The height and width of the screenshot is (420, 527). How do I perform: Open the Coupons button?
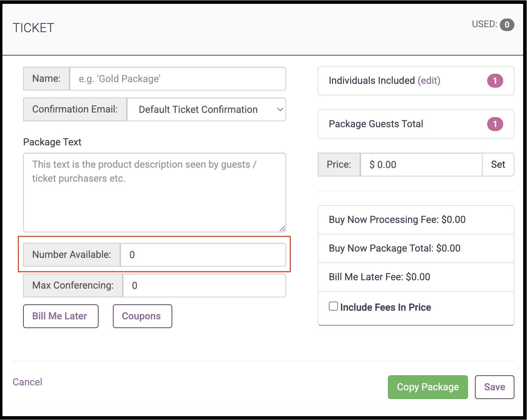142,316
